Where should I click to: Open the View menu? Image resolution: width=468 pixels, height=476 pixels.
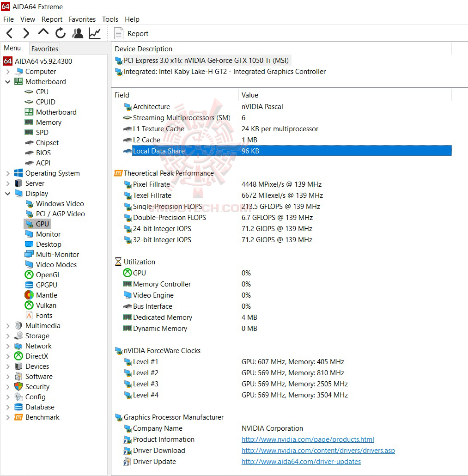(x=28, y=19)
